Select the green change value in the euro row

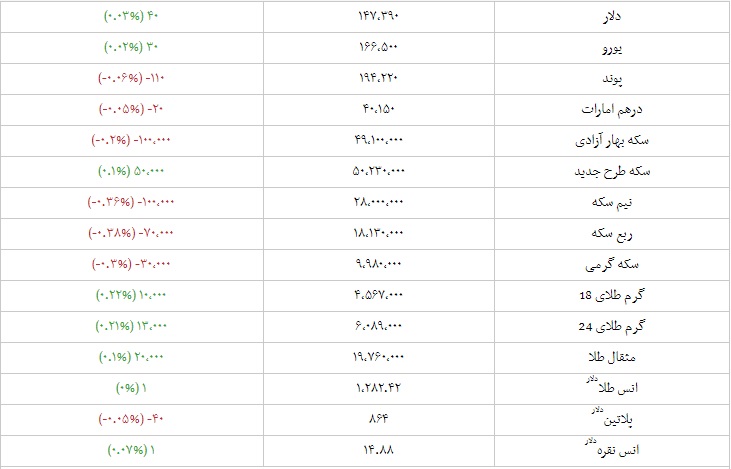click(132, 48)
